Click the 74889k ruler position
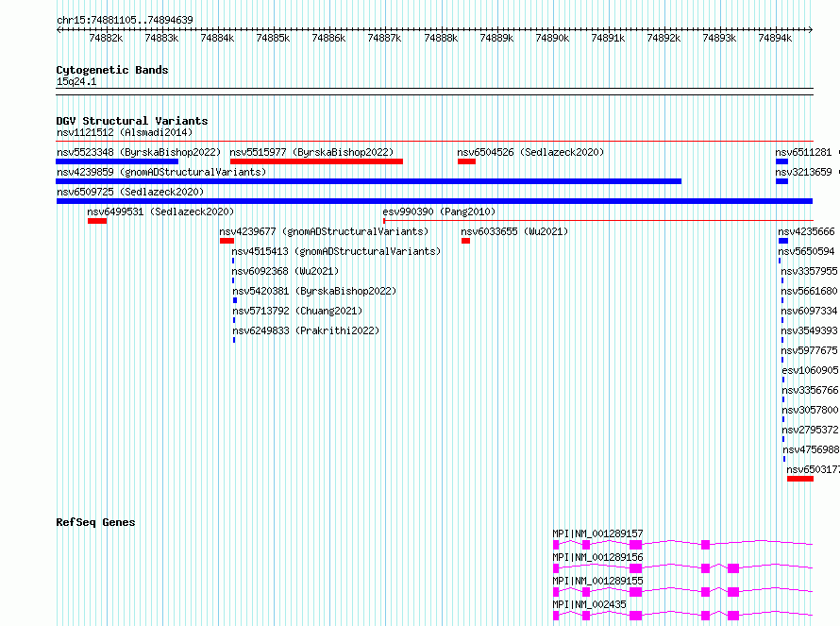This screenshot has height=626, width=840. point(496,38)
